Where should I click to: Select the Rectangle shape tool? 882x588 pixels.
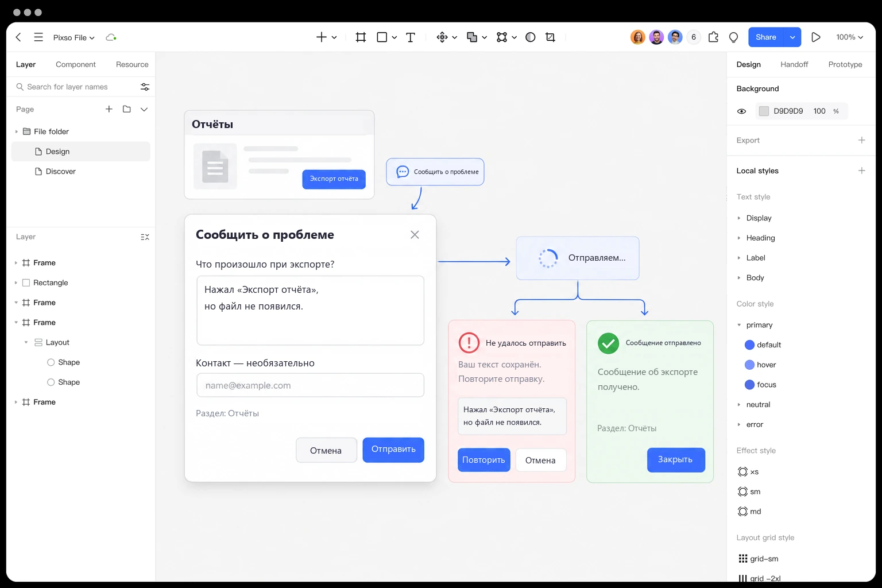pos(382,37)
